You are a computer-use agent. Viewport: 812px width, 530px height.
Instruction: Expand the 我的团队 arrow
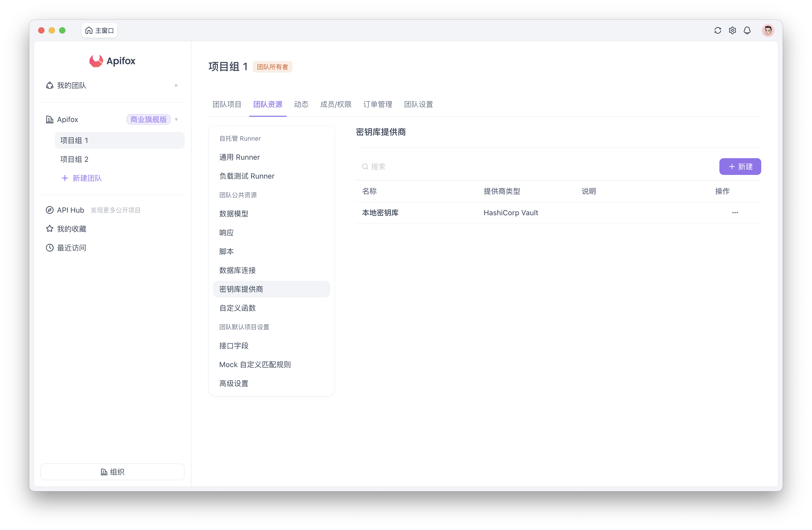(x=176, y=85)
